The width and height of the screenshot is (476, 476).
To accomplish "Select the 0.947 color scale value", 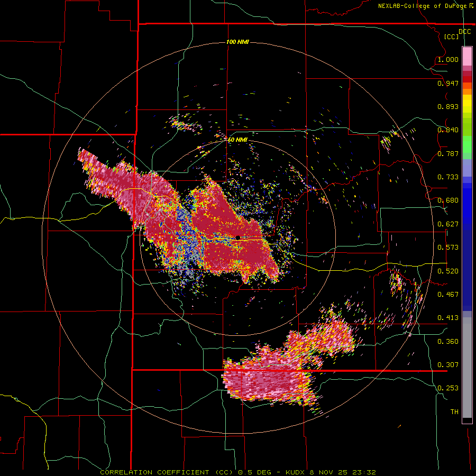I will tap(448, 83).
